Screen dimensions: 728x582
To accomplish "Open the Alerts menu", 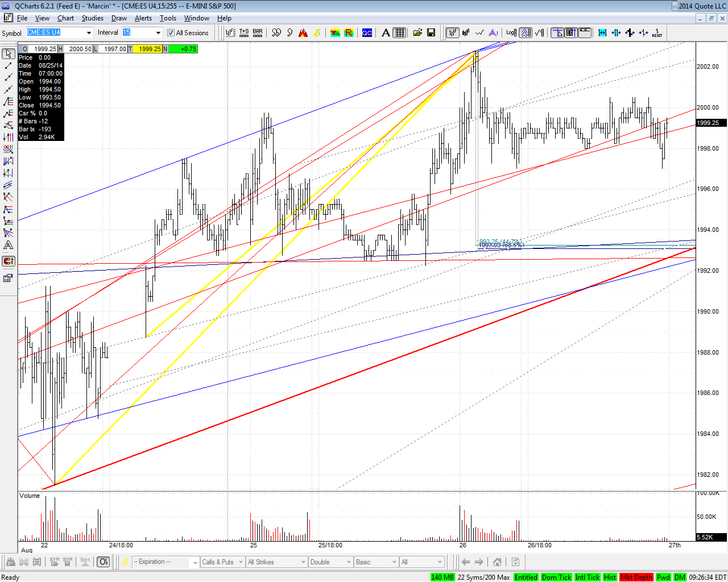I will click(x=143, y=18).
